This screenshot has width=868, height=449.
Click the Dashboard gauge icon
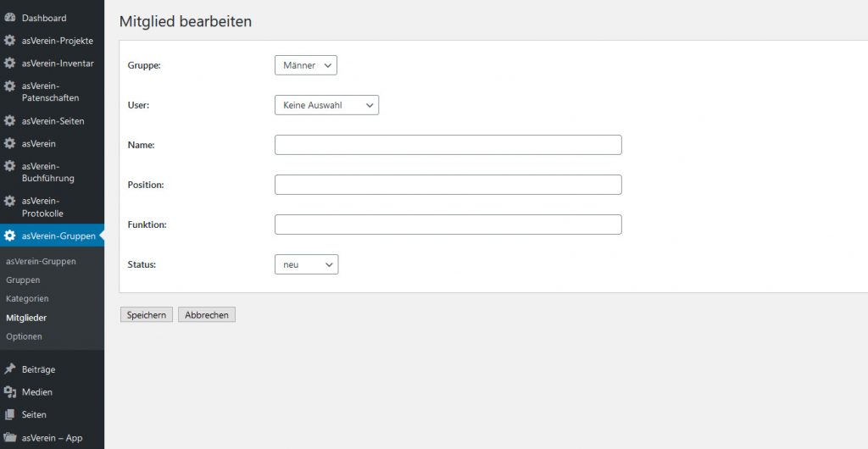pyautogui.click(x=9, y=18)
